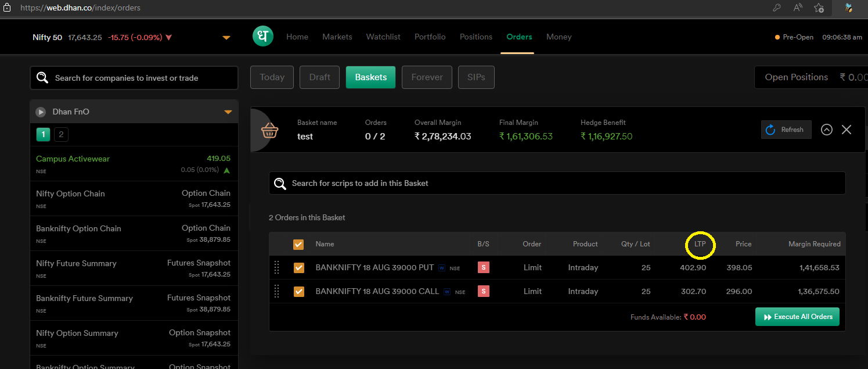Expand the Dhan FnO watchlist dropdown
The image size is (868, 369).
(228, 112)
